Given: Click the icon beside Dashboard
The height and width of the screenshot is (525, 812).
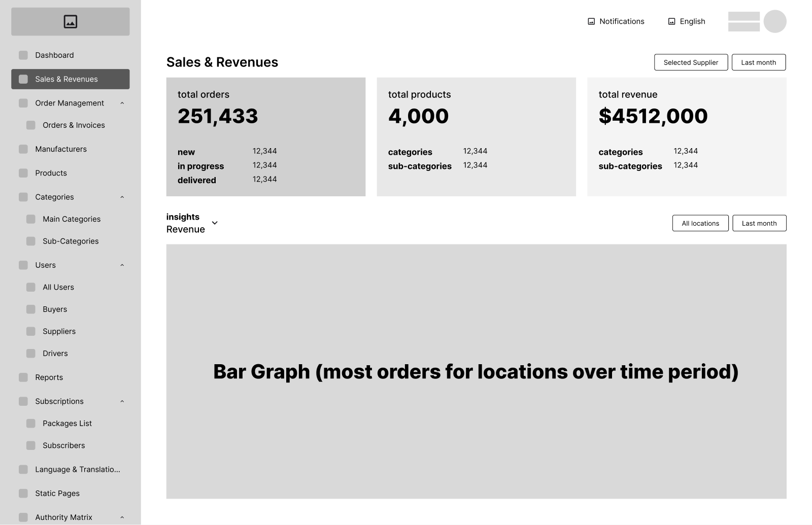Looking at the screenshot, I should tap(23, 55).
